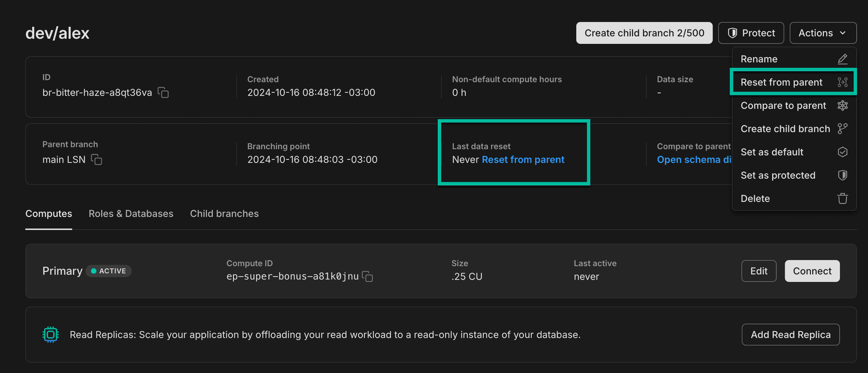
Task: Switch to the Roles & Databases tab
Action: (131, 214)
